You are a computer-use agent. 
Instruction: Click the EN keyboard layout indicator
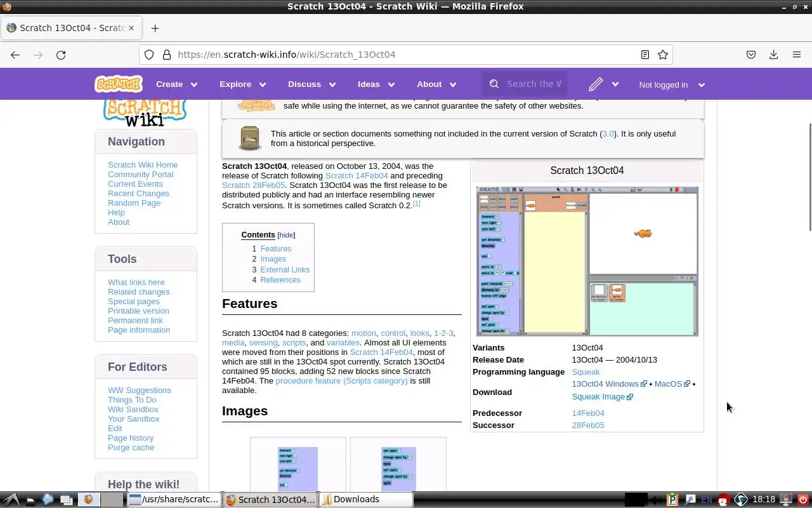[706, 500]
